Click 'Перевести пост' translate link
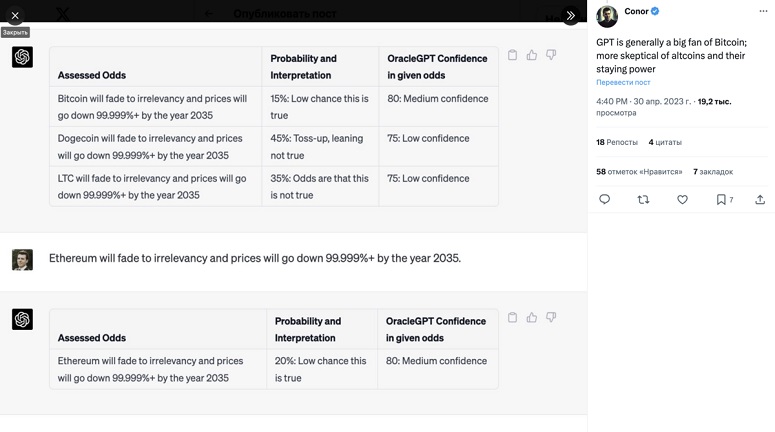 623,83
